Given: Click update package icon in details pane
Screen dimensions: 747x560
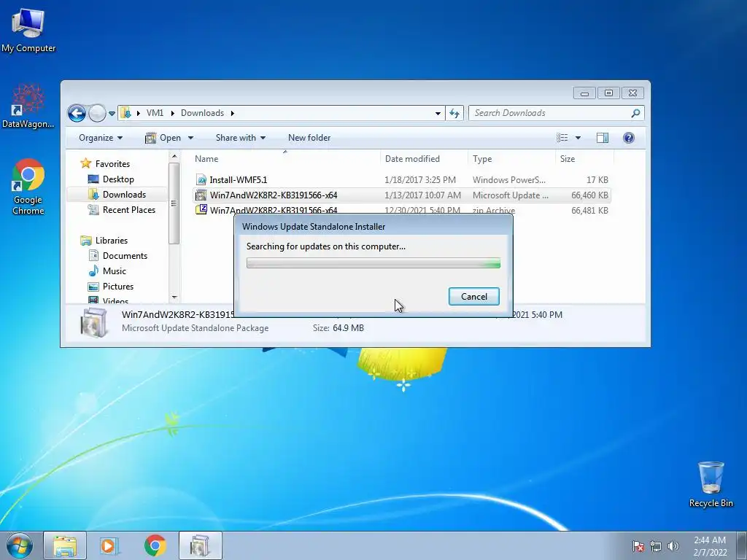Looking at the screenshot, I should pyautogui.click(x=93, y=322).
